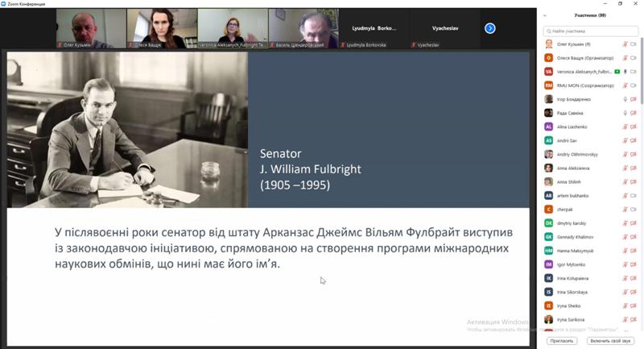Select participant cherpak name
644x349 pixels.
pyautogui.click(x=565, y=210)
